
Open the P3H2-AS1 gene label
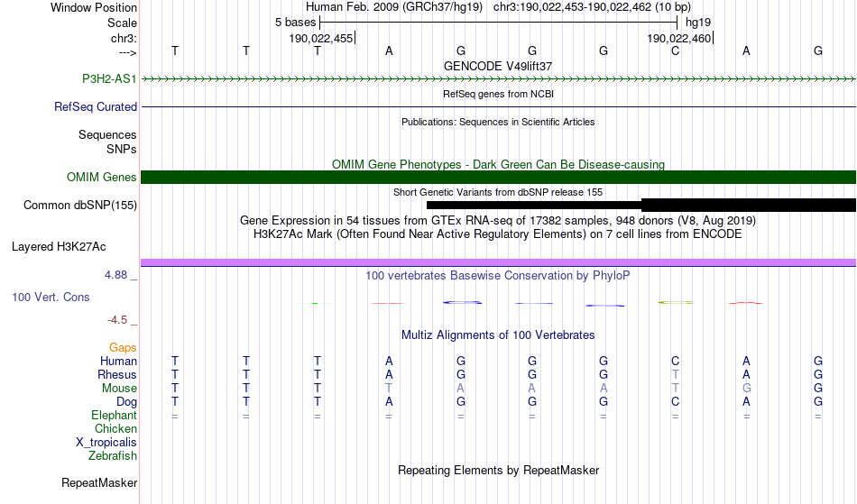[x=109, y=78]
